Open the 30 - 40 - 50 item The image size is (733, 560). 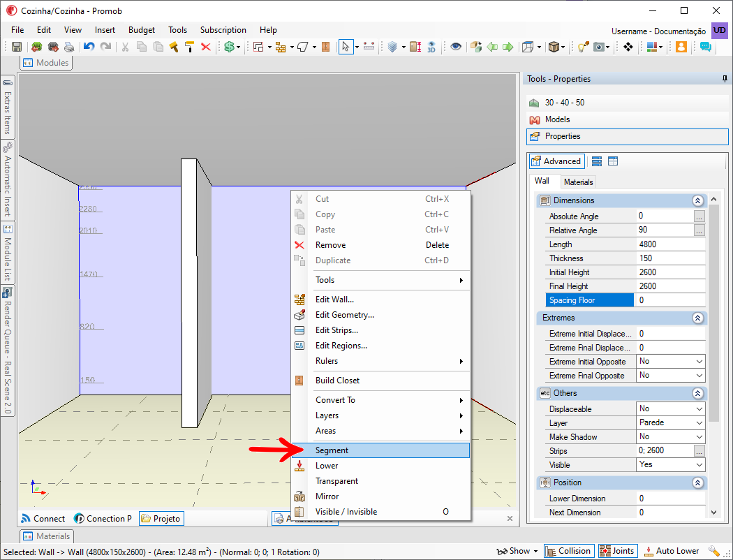[x=628, y=103]
